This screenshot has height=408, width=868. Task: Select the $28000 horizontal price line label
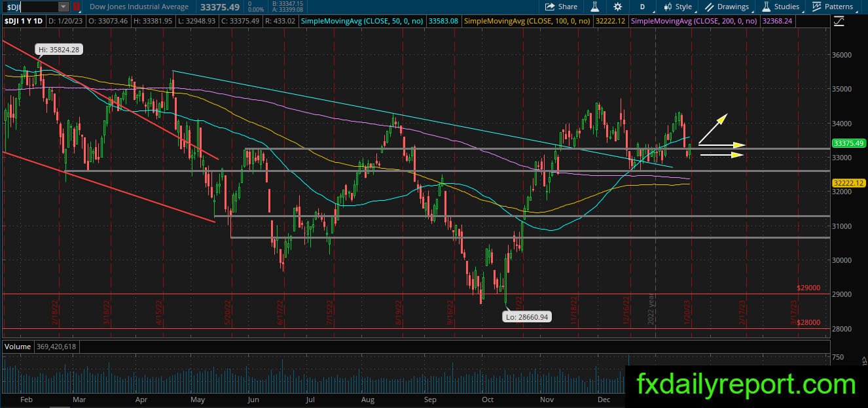tap(808, 323)
